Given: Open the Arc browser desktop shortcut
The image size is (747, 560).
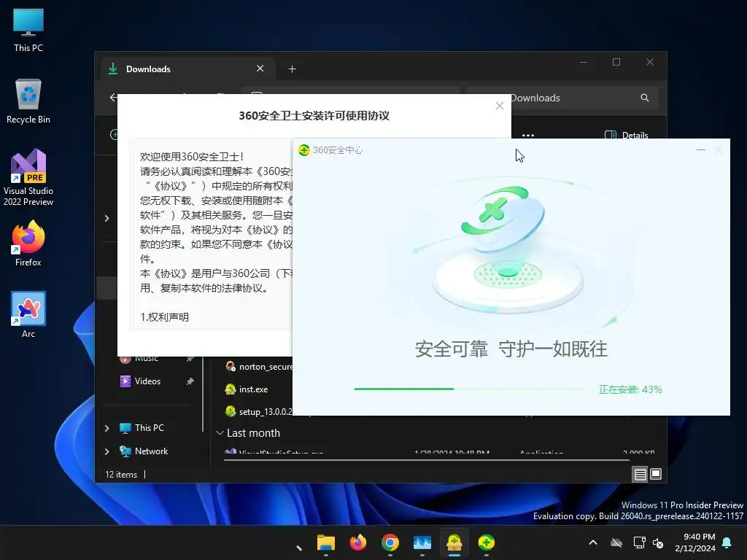Looking at the screenshot, I should point(28,315).
